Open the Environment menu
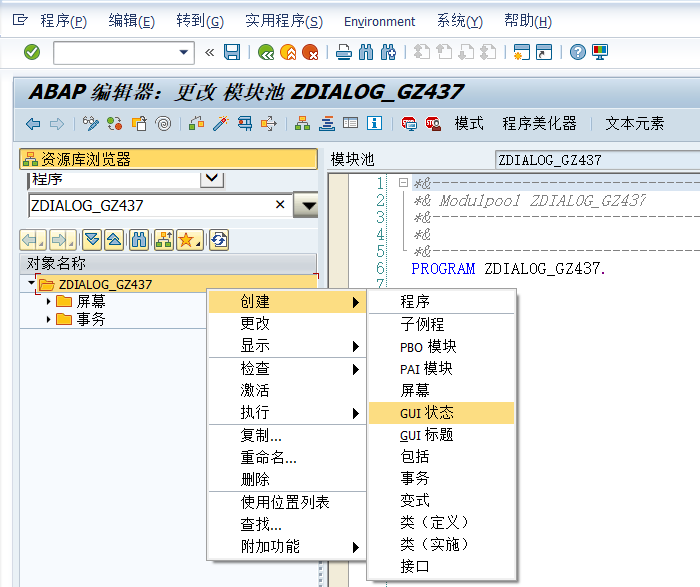The height and width of the screenshot is (587, 700). point(379,21)
